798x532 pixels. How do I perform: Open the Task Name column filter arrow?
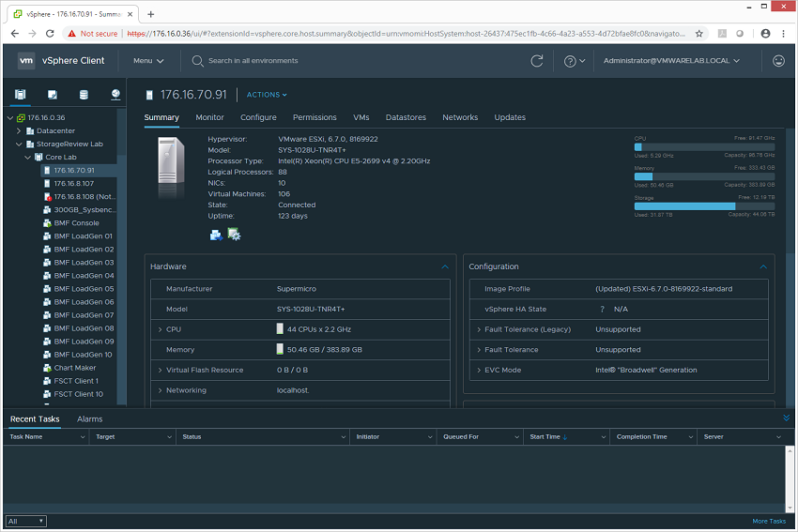click(83, 437)
